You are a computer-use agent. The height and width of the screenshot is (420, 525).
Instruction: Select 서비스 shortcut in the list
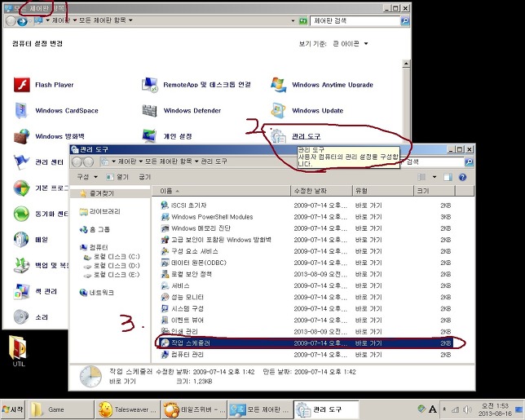(x=175, y=285)
